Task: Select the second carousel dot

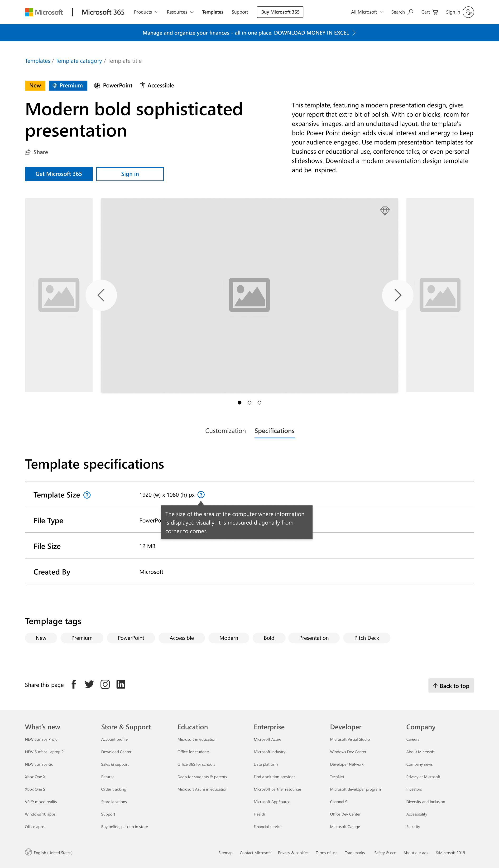Action: (x=249, y=402)
